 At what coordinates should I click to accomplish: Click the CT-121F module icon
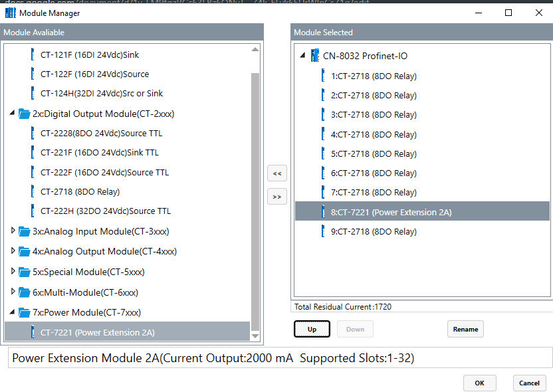(33, 54)
